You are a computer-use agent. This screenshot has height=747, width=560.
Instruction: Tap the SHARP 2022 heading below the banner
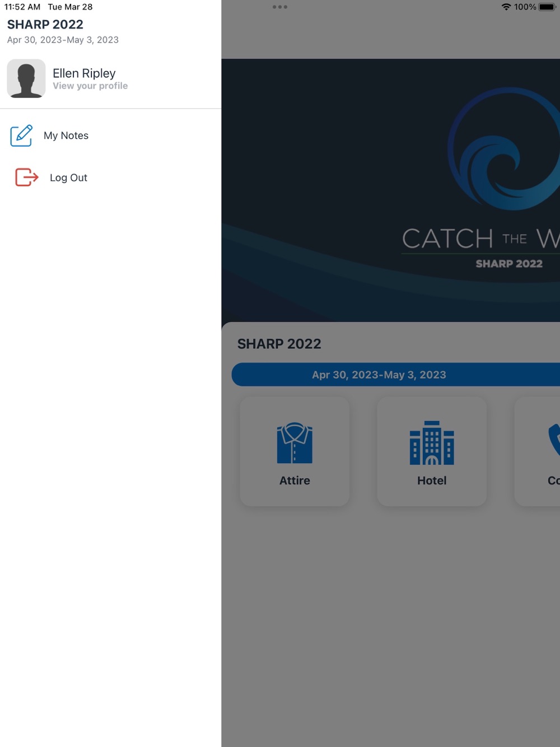pos(279,344)
